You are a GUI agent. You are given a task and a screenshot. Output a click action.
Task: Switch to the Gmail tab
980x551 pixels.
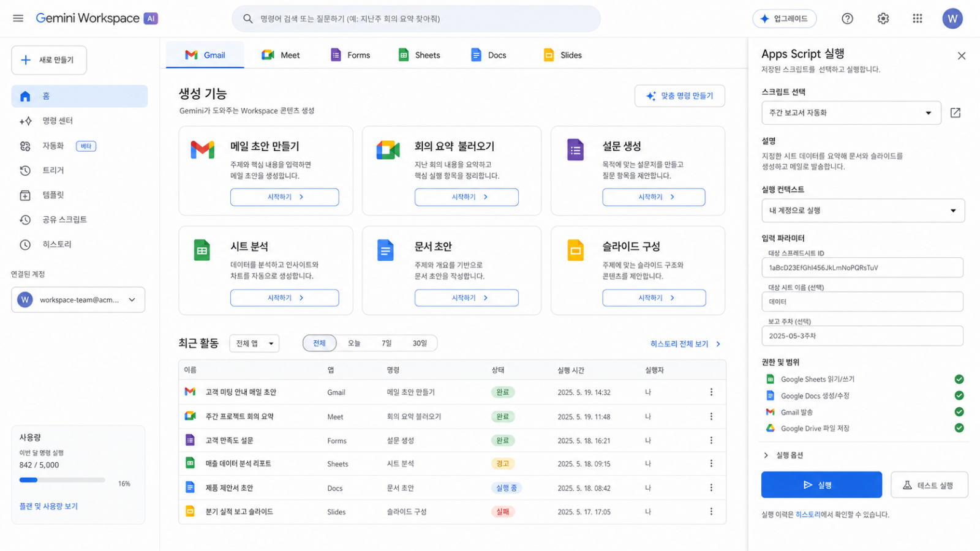(x=205, y=55)
